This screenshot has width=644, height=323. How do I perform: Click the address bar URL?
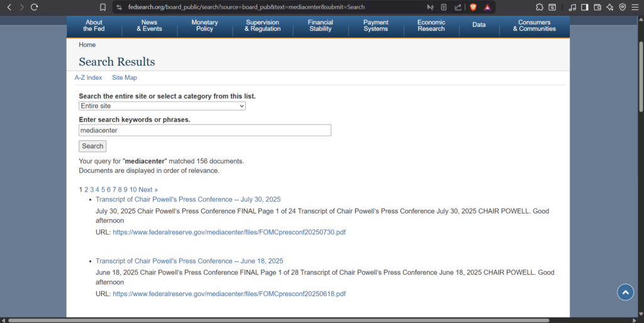click(246, 7)
